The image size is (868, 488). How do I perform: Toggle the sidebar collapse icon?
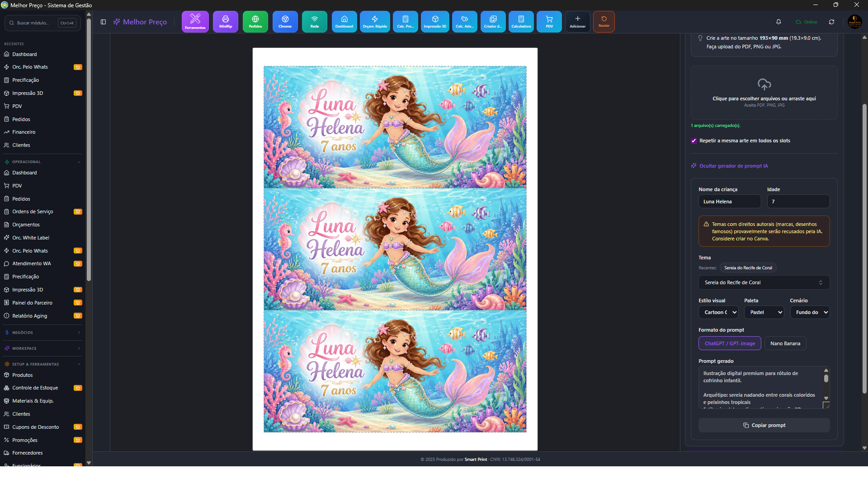[x=103, y=22]
